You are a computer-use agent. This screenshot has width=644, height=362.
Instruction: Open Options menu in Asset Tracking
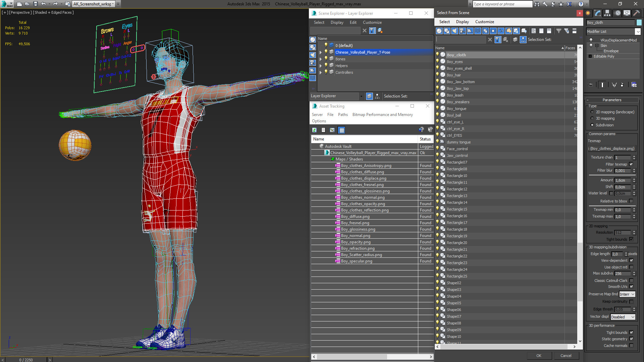tap(319, 121)
